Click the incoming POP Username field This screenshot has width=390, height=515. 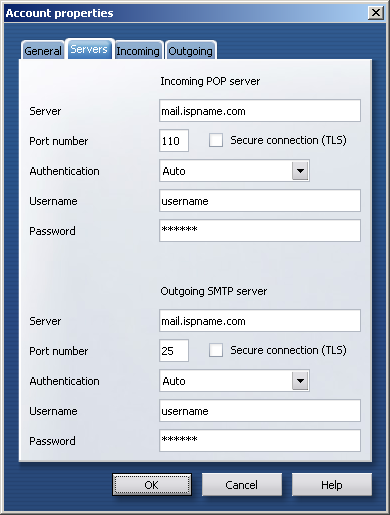coord(260,201)
